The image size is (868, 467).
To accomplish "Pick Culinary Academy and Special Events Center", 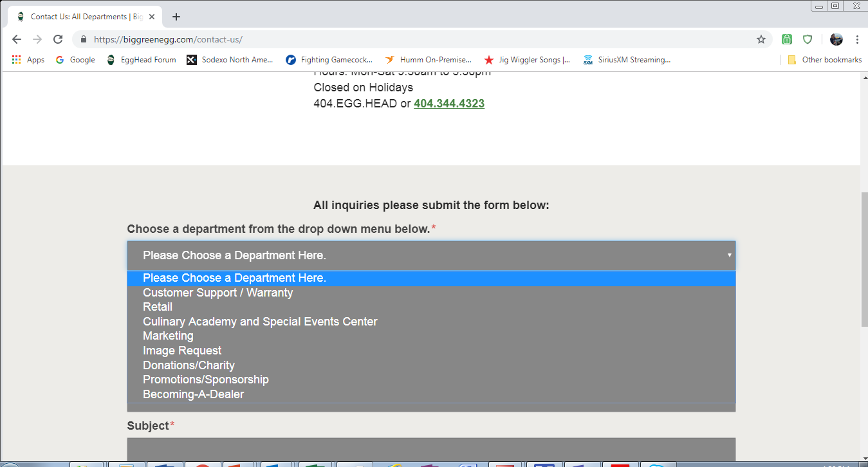I will tap(431, 322).
